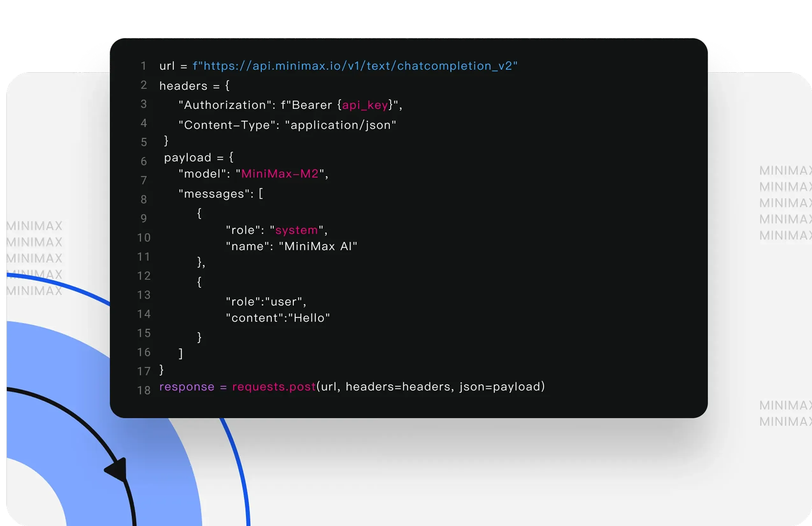Click the "role":"user" text
This screenshot has width=812, height=526.
pos(266,302)
